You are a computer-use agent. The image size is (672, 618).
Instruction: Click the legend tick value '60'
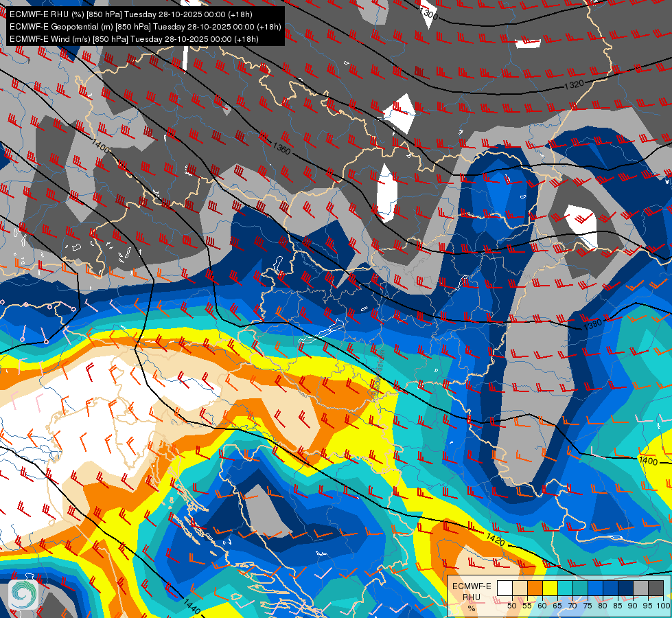[x=542, y=606]
